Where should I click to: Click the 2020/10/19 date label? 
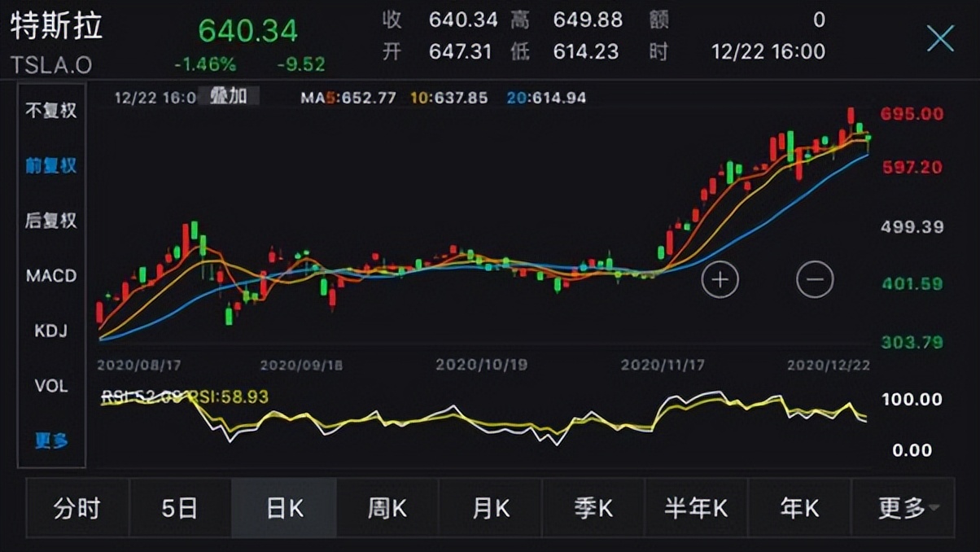482,365
